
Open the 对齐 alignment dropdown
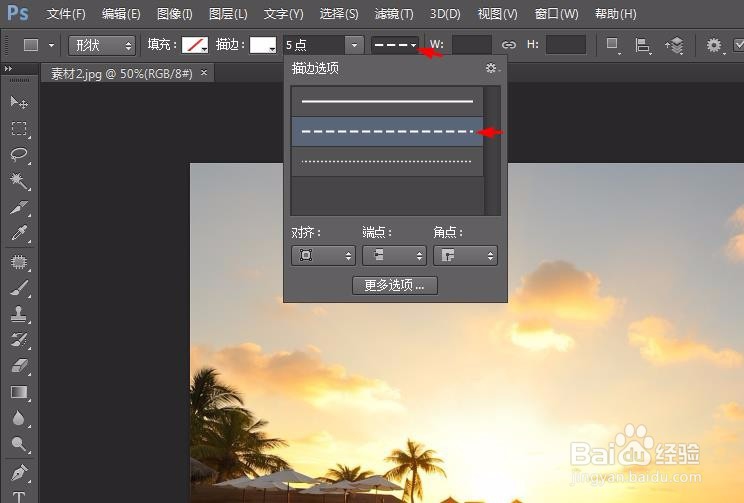tap(323, 256)
